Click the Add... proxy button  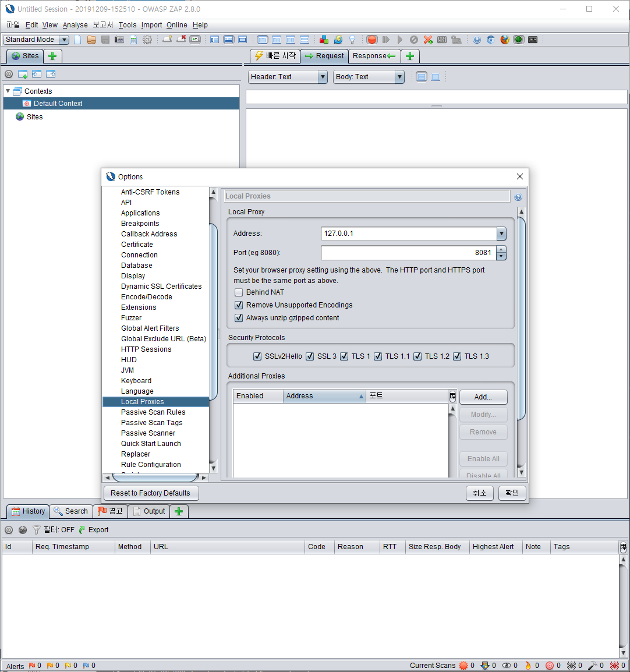point(483,397)
